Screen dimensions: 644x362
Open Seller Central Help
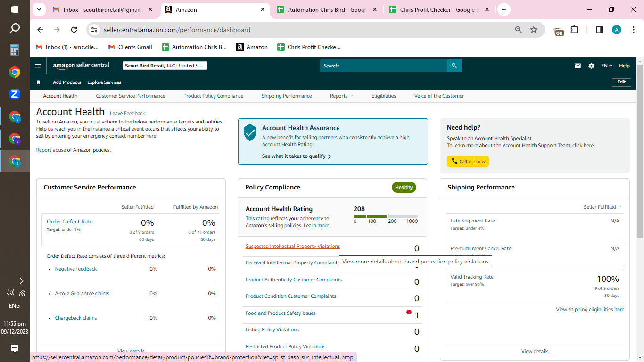point(624,66)
